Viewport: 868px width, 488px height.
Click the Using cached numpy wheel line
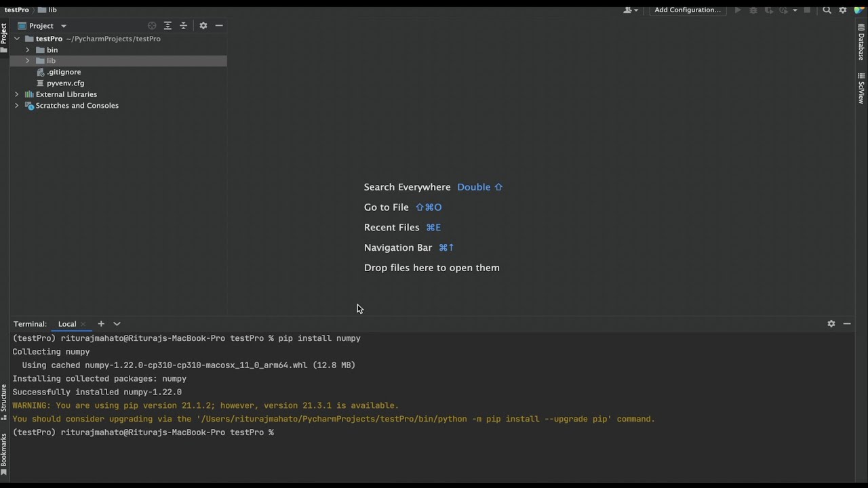[x=189, y=365]
